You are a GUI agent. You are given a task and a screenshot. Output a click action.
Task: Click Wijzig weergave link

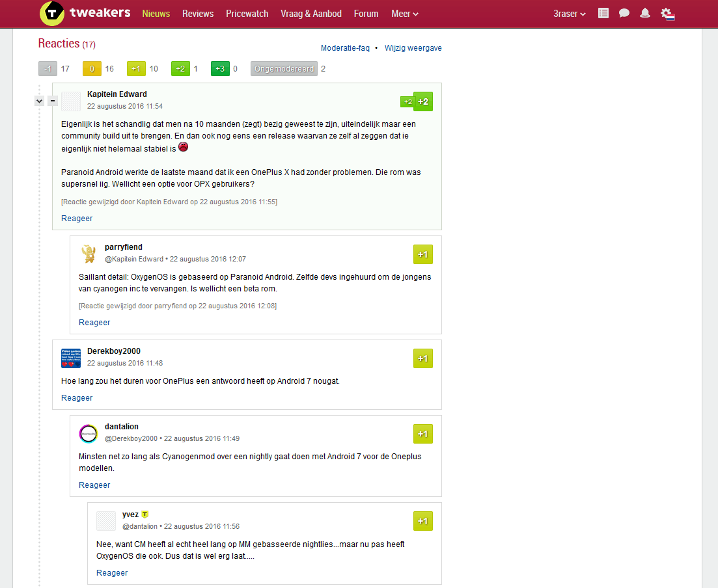tap(413, 48)
